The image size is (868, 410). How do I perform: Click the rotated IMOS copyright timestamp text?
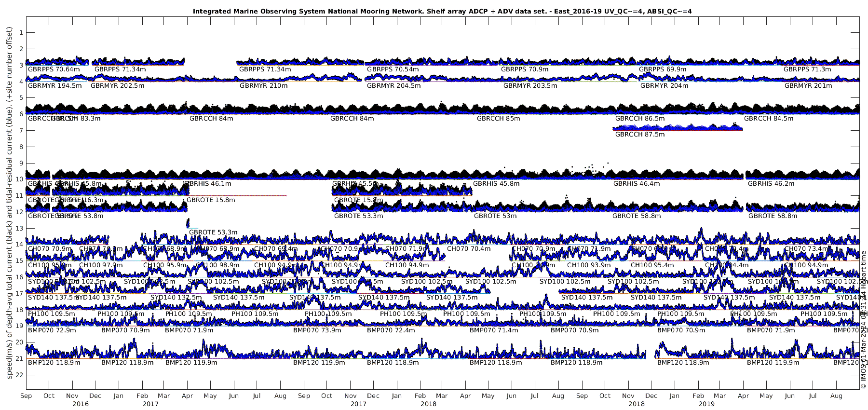(x=864, y=320)
